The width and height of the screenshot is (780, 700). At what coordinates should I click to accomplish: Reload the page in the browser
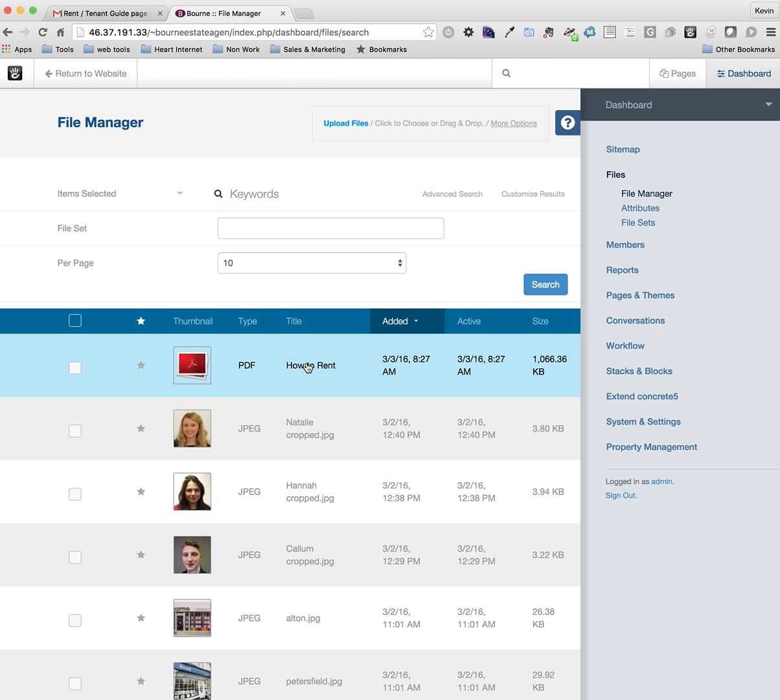(43, 32)
